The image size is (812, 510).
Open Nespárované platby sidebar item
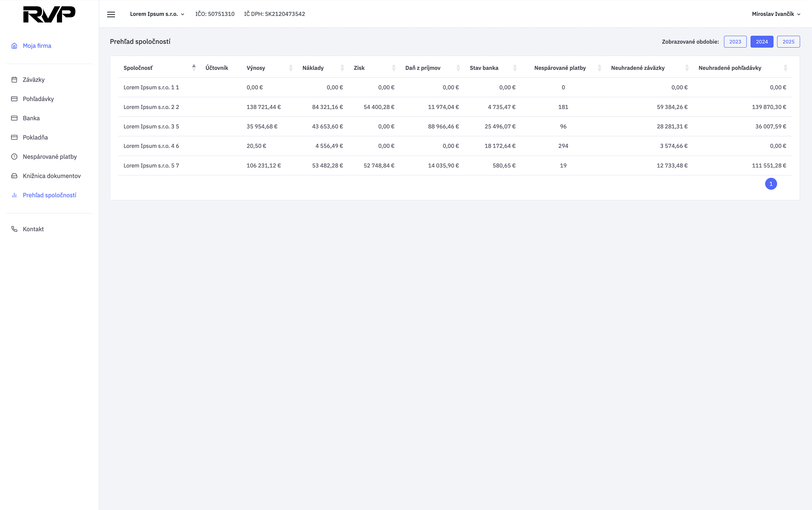click(x=50, y=157)
